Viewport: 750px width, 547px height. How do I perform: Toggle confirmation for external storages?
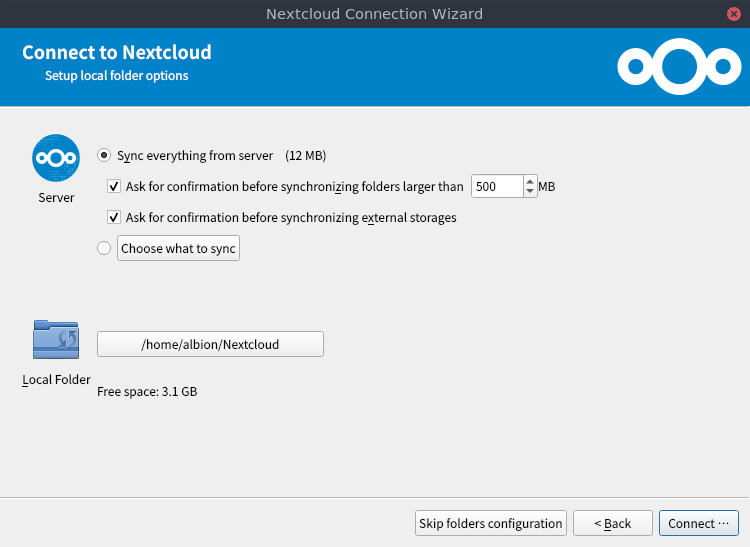114,218
